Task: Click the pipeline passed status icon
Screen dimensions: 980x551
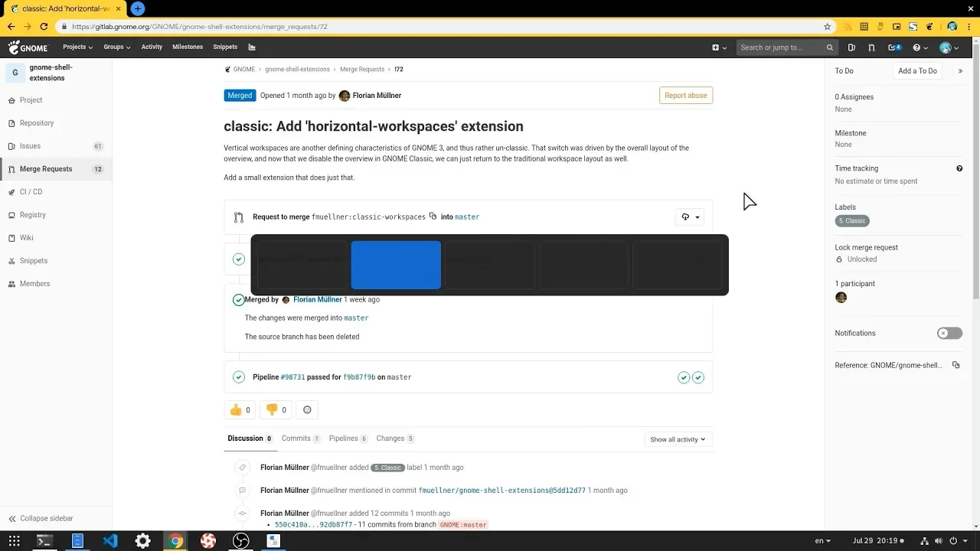Action: tap(239, 377)
